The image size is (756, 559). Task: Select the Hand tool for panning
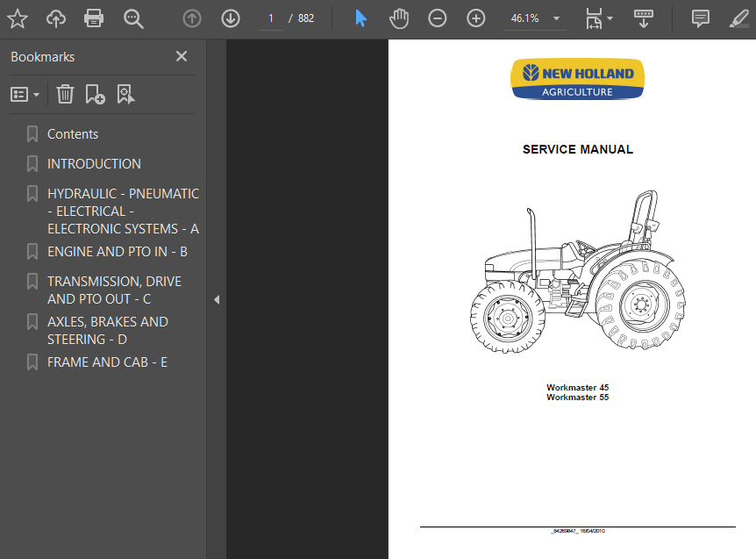click(399, 18)
